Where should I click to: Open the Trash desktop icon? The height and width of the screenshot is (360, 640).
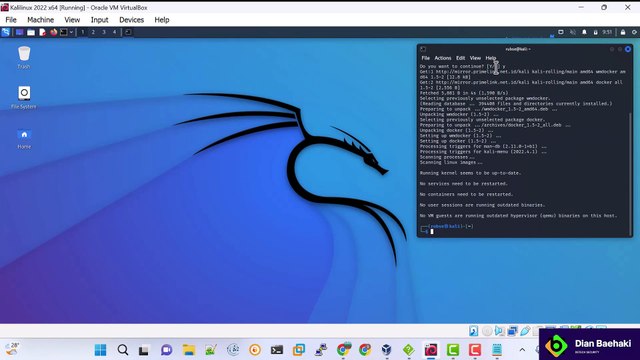24,58
